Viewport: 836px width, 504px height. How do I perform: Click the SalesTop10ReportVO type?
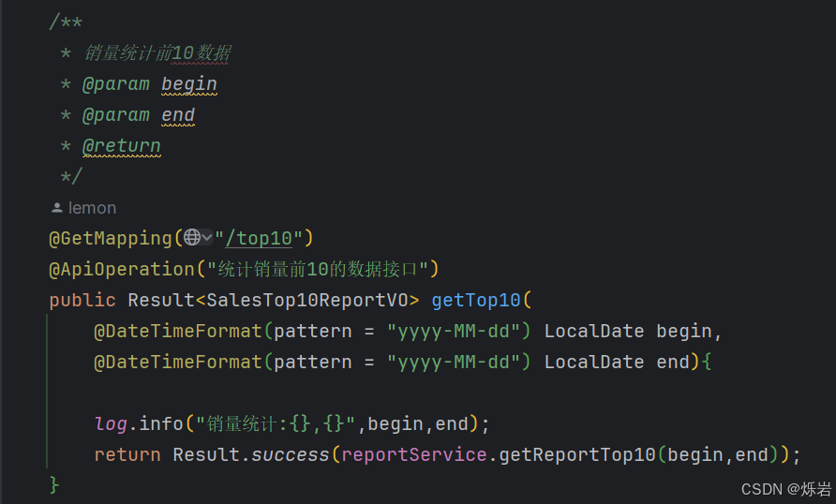[x=307, y=300]
